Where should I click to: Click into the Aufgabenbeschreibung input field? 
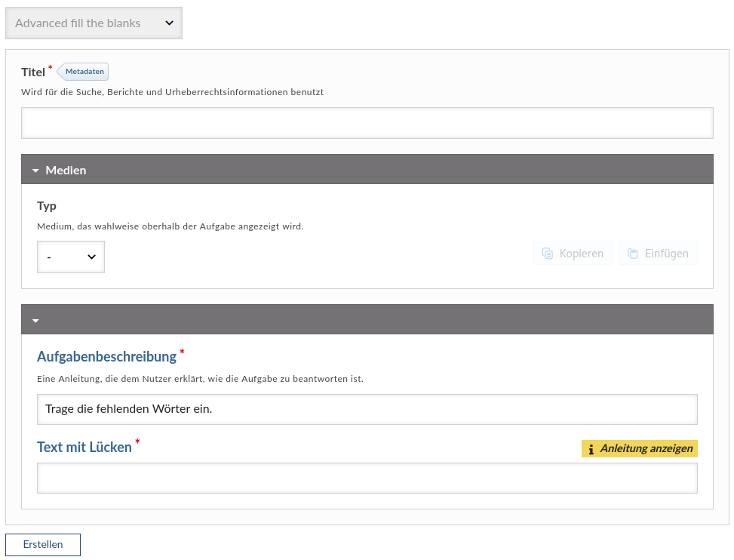coord(367,409)
